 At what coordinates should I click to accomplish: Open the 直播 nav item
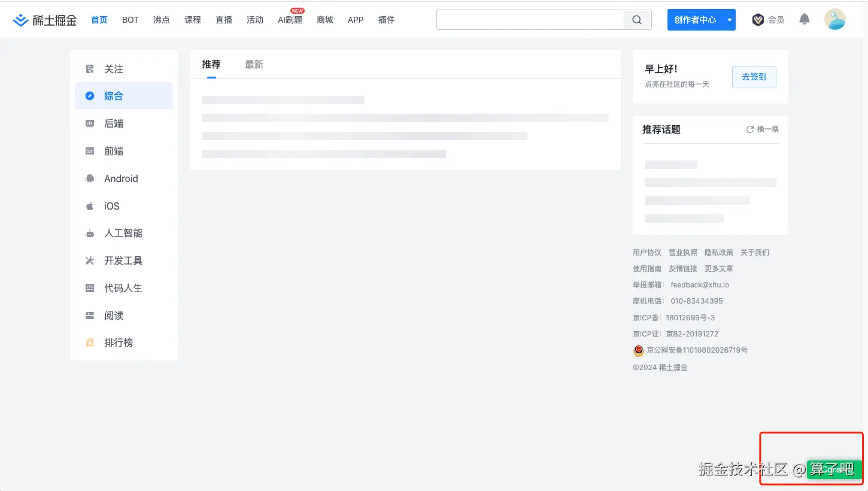[x=224, y=20]
